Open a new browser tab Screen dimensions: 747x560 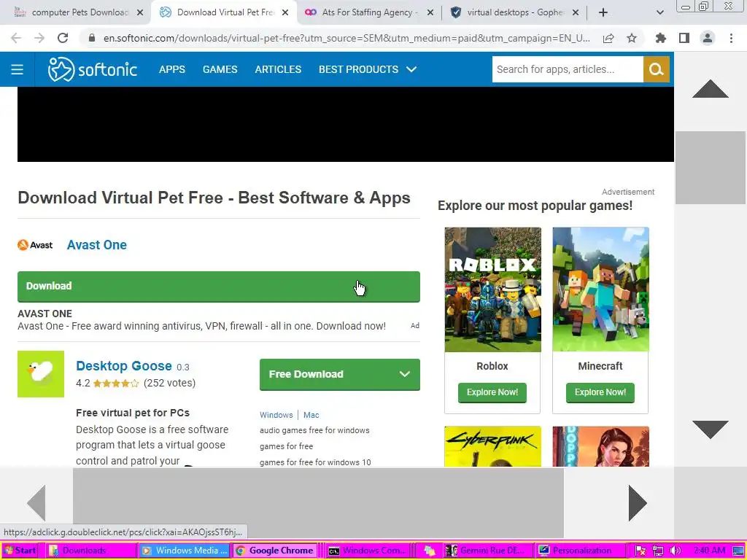603,13
